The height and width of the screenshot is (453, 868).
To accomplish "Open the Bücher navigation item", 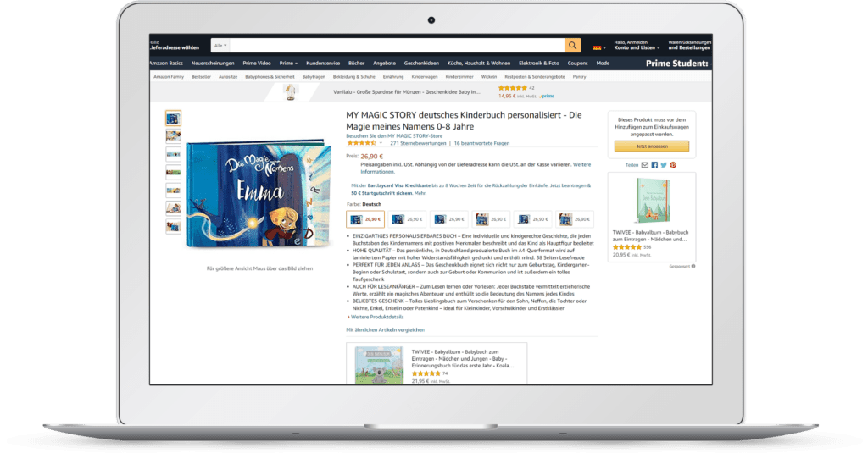I will [x=357, y=63].
